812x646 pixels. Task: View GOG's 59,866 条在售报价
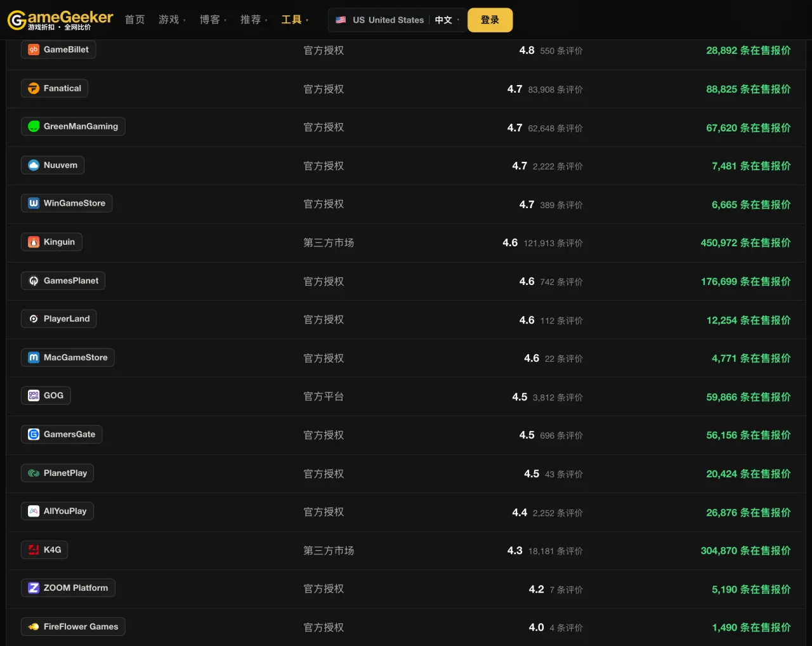pyautogui.click(x=749, y=397)
